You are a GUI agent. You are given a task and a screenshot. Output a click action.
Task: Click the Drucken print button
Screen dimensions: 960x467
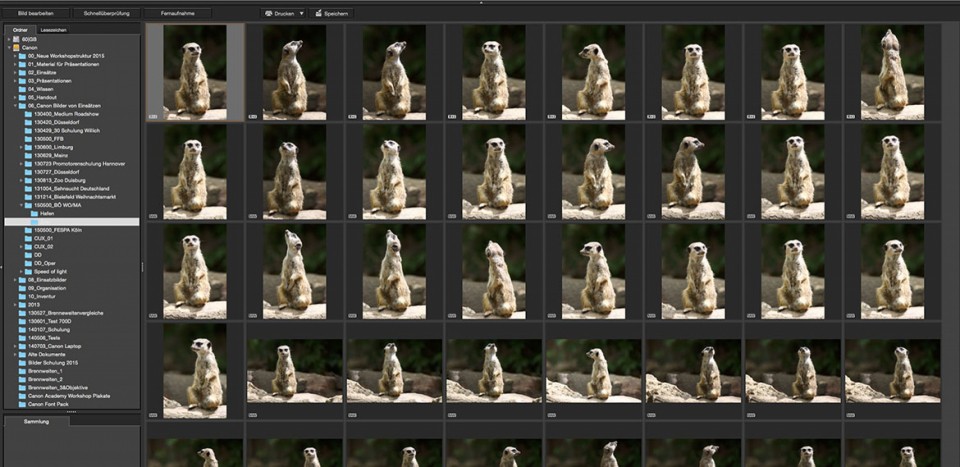click(x=279, y=13)
